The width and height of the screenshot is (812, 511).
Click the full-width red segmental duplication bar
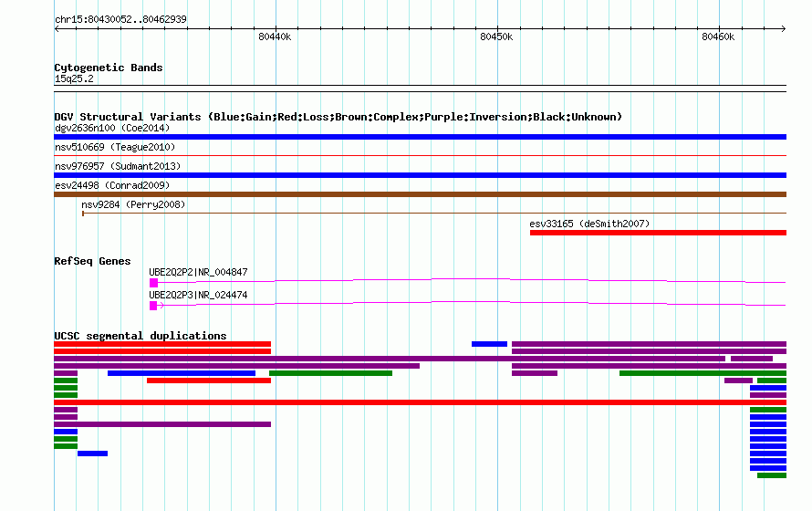[420, 402]
